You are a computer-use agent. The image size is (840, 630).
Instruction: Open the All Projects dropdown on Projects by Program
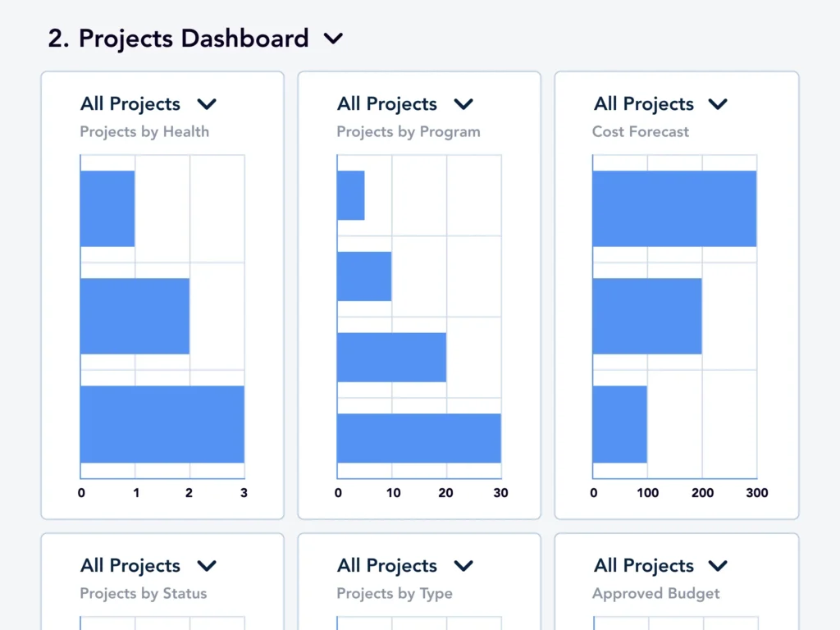(463, 103)
